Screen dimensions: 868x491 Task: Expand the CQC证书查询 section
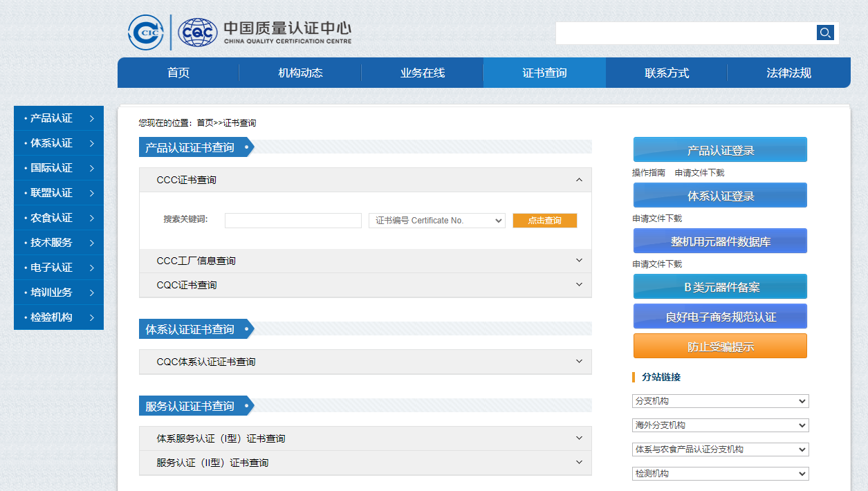365,285
